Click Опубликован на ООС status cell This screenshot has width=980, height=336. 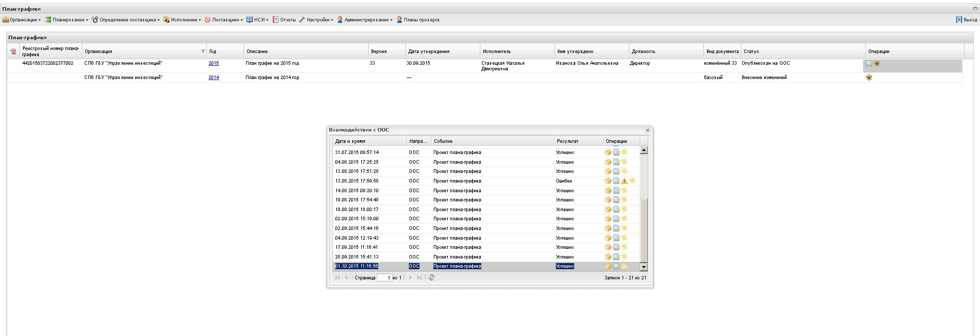(x=766, y=63)
